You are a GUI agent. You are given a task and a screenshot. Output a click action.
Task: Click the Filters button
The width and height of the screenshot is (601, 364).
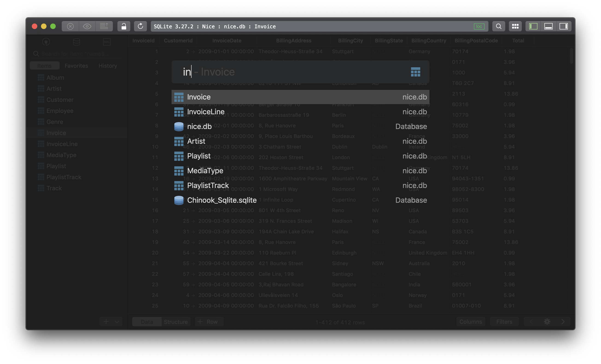504,322
